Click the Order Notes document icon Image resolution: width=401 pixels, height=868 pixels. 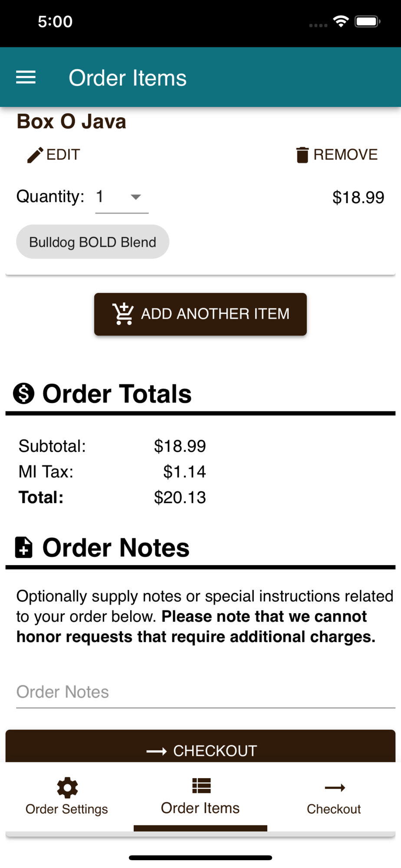(24, 547)
